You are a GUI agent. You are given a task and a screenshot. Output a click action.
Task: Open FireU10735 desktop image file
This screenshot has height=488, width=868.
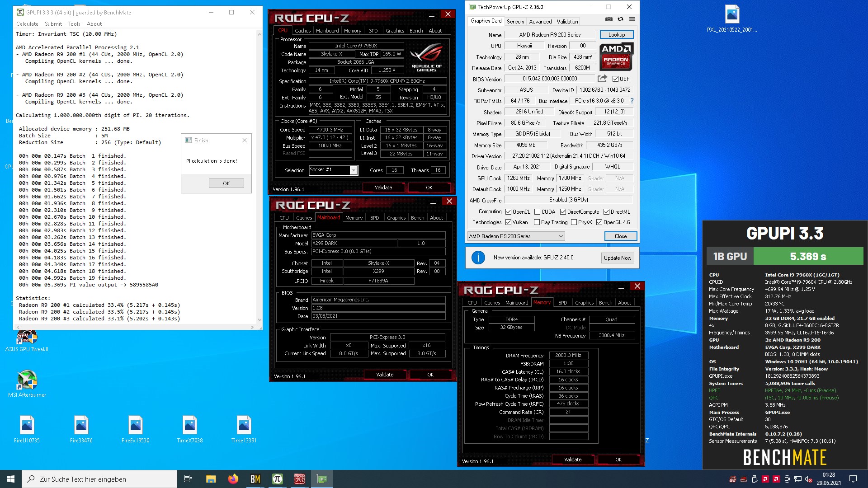[27, 429]
